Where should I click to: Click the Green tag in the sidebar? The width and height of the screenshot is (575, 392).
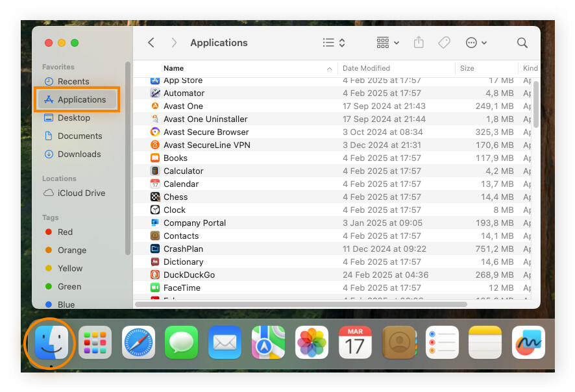(x=68, y=286)
